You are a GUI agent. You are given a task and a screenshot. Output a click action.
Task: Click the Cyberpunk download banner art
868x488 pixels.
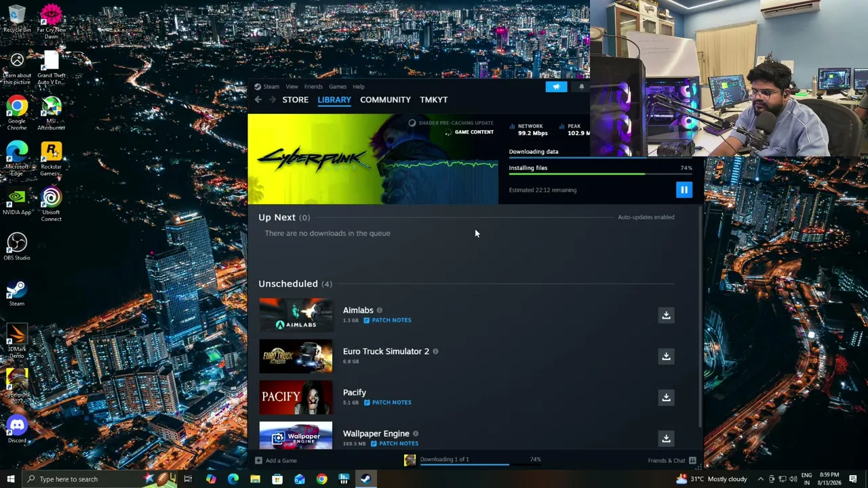pyautogui.click(x=373, y=159)
